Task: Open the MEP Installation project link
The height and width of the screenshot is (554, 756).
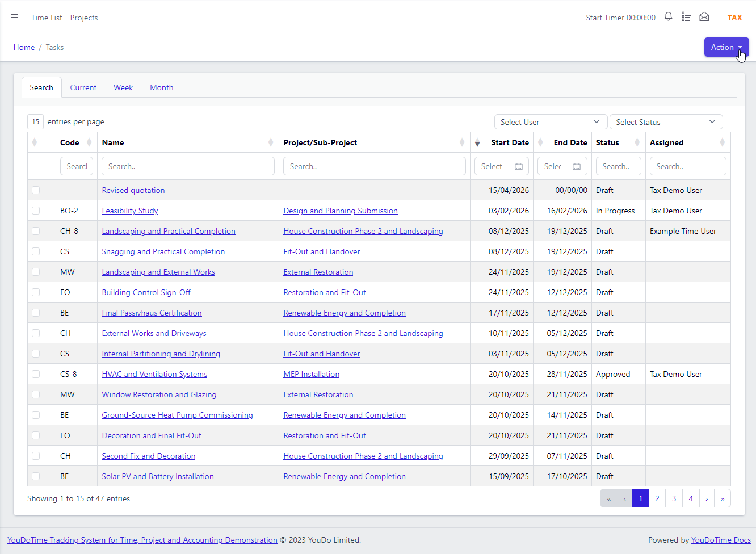Action: [x=312, y=374]
